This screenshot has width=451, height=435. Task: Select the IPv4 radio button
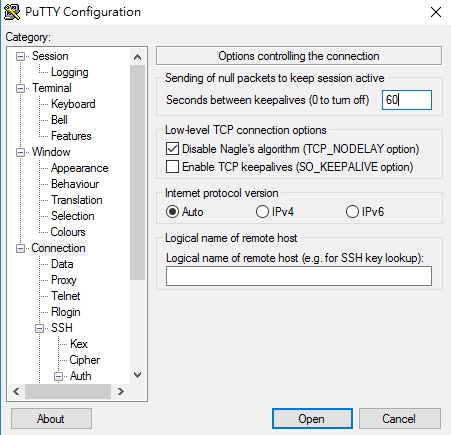point(262,212)
